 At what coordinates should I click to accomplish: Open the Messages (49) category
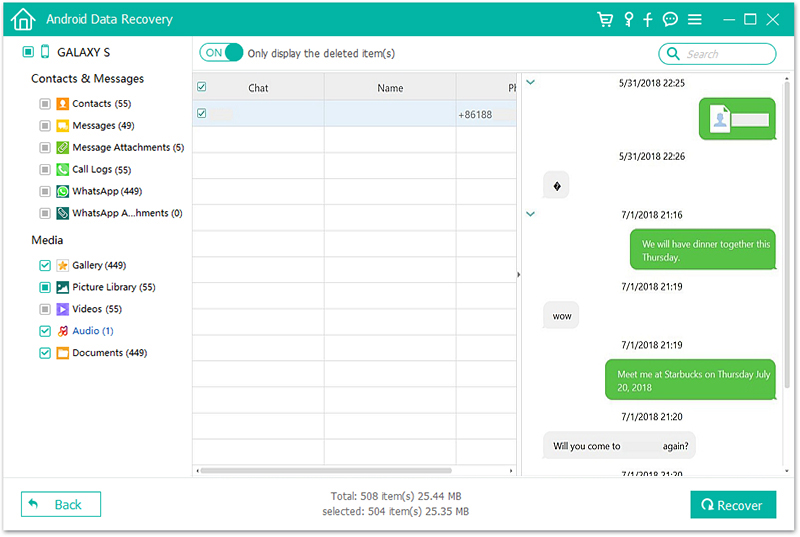pos(103,125)
